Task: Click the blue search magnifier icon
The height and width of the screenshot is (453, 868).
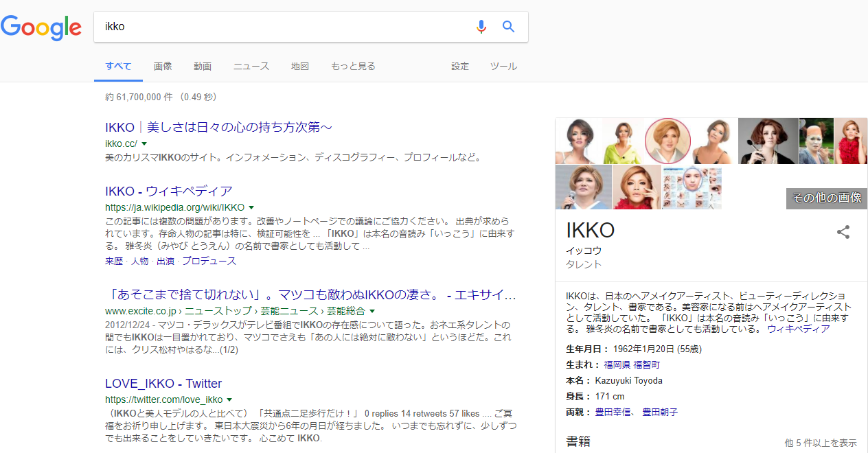Action: pos(508,27)
